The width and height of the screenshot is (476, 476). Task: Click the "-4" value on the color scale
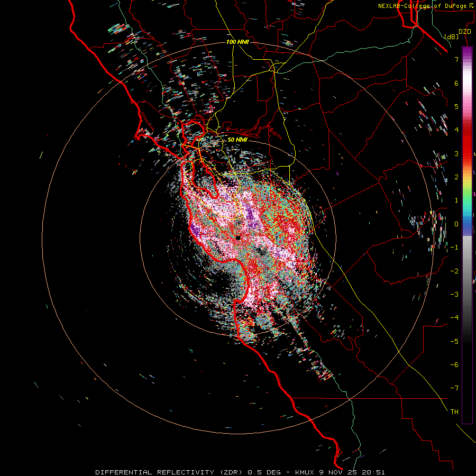[454, 317]
